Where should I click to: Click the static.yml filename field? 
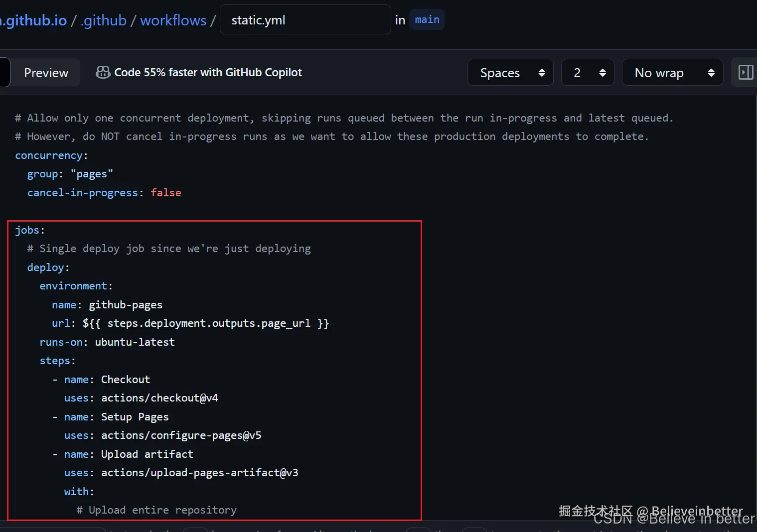(305, 20)
